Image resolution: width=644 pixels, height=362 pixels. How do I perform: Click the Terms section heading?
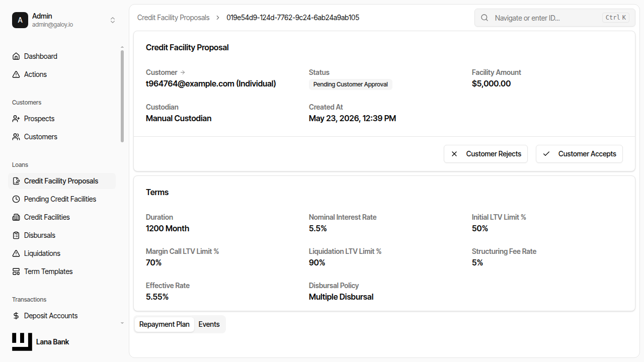click(157, 193)
